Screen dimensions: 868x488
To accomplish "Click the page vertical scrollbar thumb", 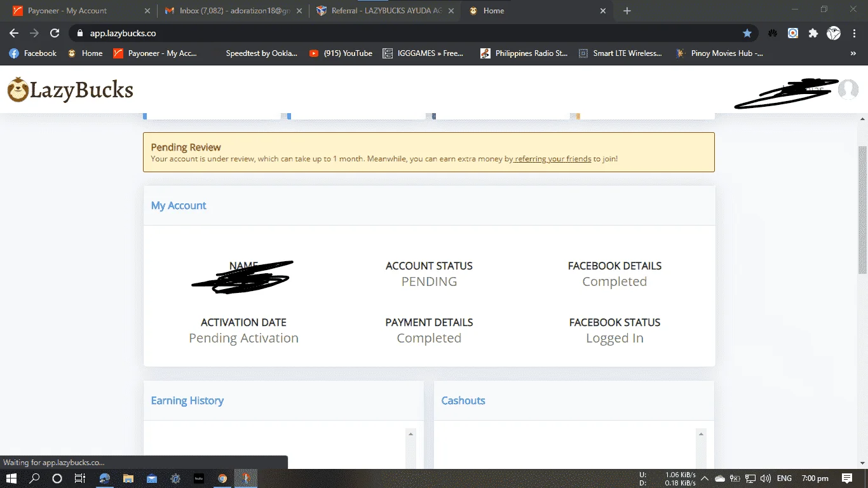I will click(862, 209).
